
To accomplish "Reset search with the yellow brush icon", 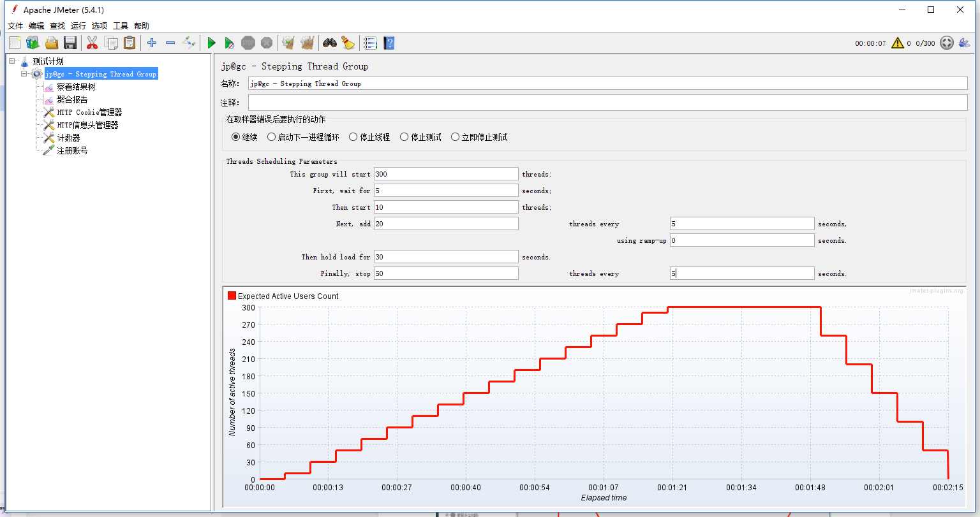I will [x=348, y=43].
